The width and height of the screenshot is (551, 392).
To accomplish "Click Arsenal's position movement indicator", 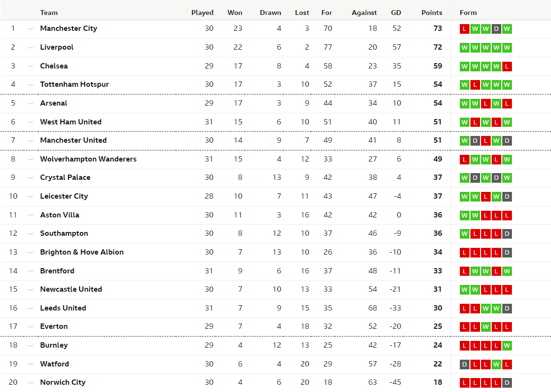I will pyautogui.click(x=30, y=104).
